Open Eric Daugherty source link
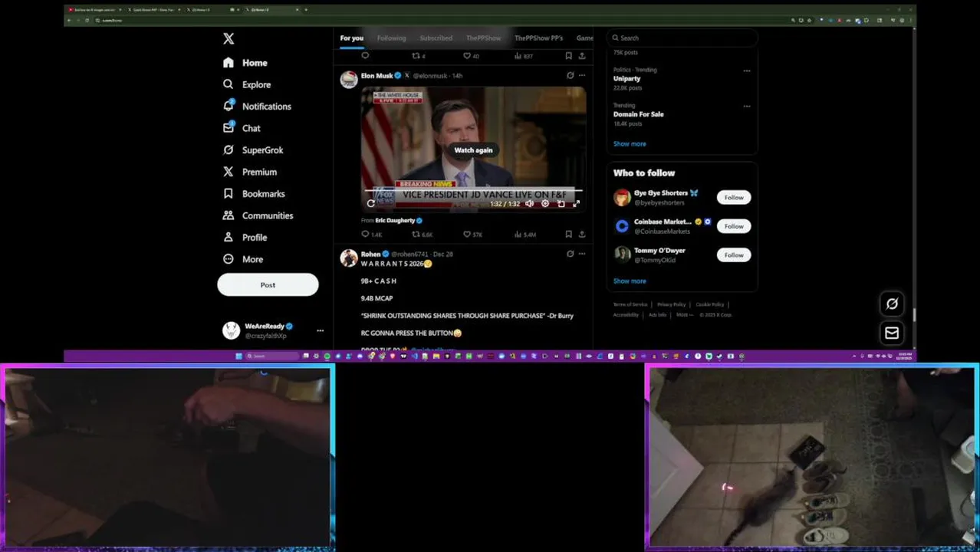980x552 pixels. [x=395, y=220]
